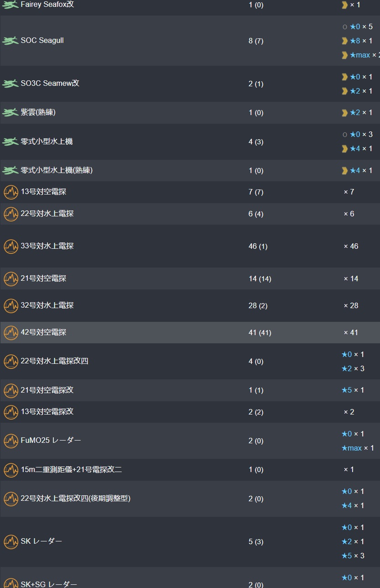This screenshot has height=588, width=380.
Task: Select the 22号対水上電探改四(後期調整型) name
Action: pos(76,498)
